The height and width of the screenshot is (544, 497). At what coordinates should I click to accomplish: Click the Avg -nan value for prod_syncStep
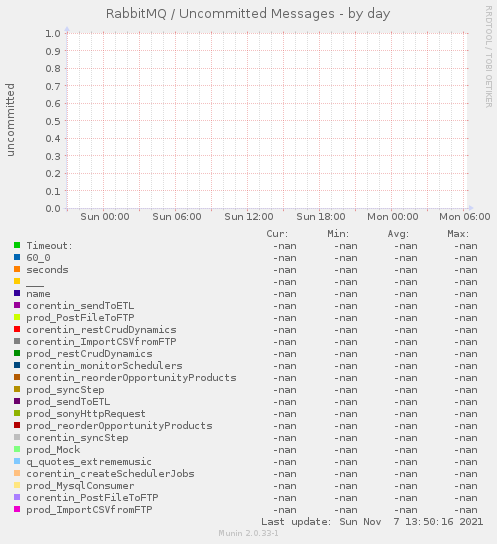point(406,390)
